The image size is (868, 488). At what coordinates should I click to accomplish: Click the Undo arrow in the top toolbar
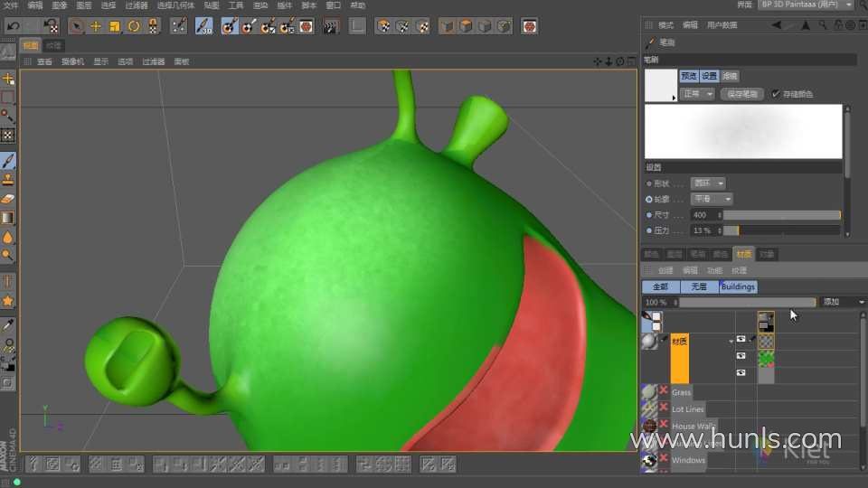(x=14, y=26)
